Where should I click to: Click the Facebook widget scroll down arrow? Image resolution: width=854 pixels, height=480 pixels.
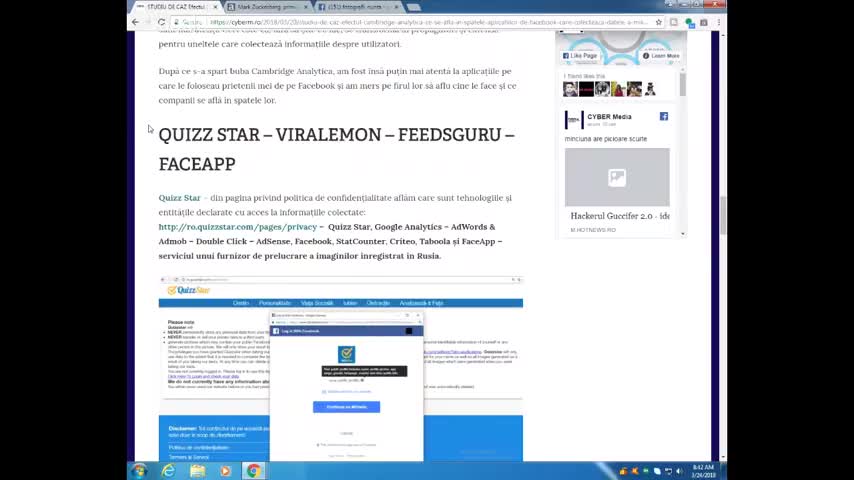coord(683,234)
